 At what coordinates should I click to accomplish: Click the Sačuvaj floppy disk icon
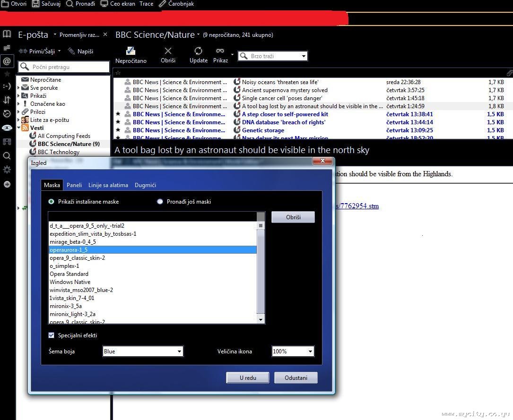tap(36, 4)
